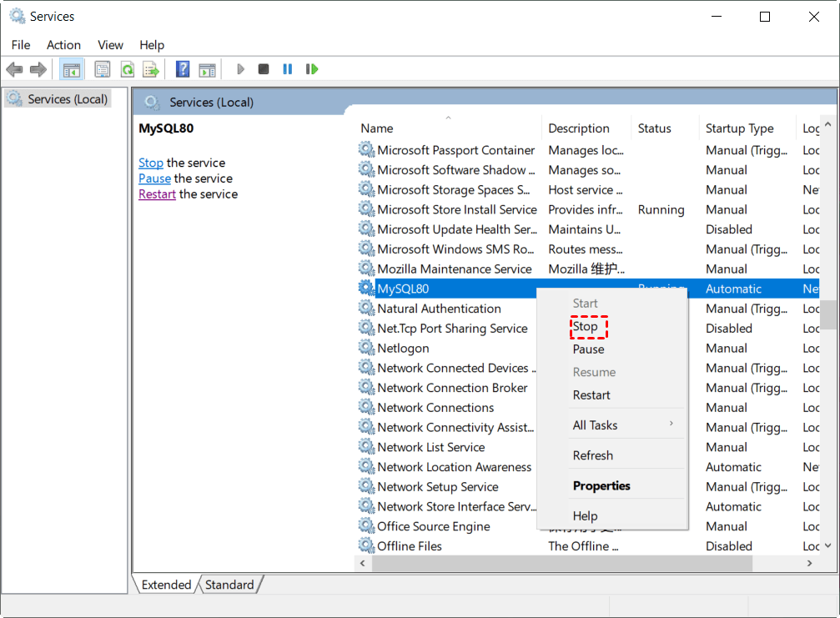Click the Export List toolbar icon
The image size is (840, 618).
[150, 69]
